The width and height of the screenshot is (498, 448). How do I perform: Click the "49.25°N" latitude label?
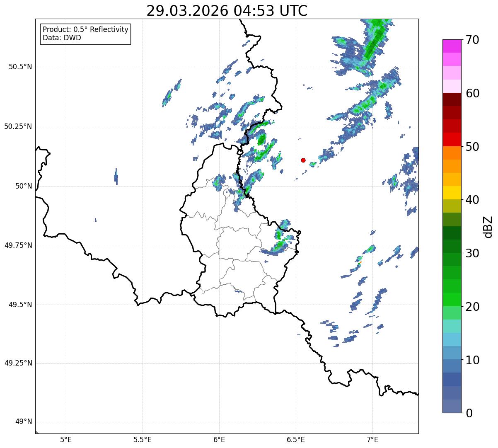pyautogui.click(x=18, y=363)
